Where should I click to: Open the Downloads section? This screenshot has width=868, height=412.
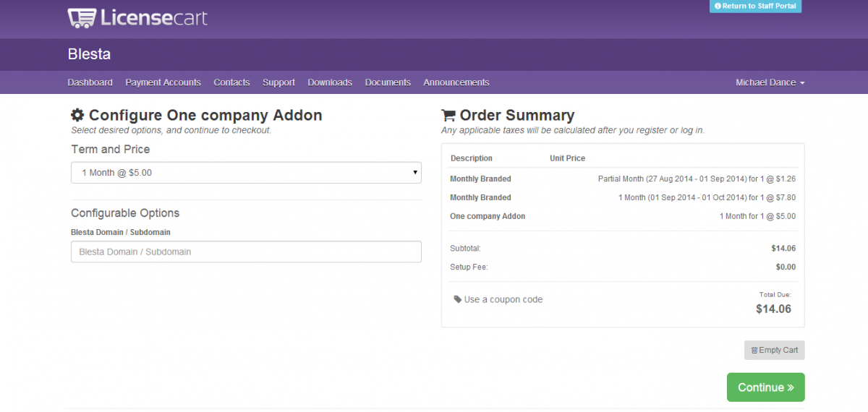(x=330, y=82)
